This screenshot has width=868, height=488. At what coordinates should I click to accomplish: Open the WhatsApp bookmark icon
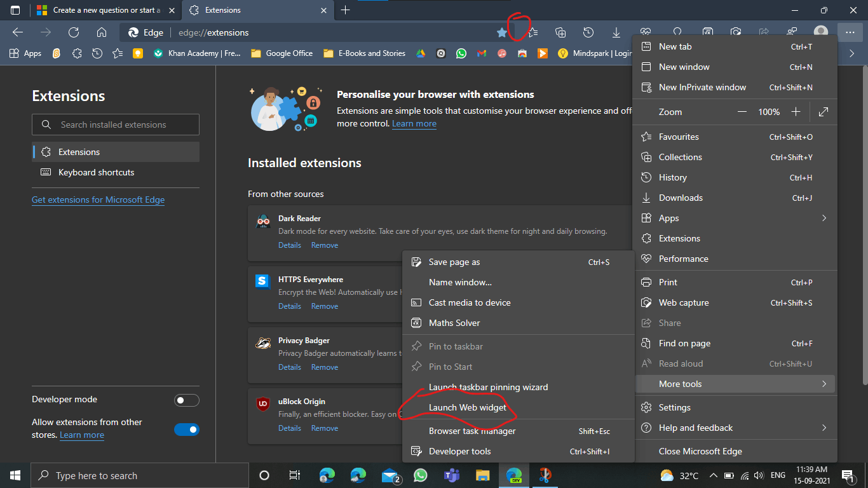point(461,53)
